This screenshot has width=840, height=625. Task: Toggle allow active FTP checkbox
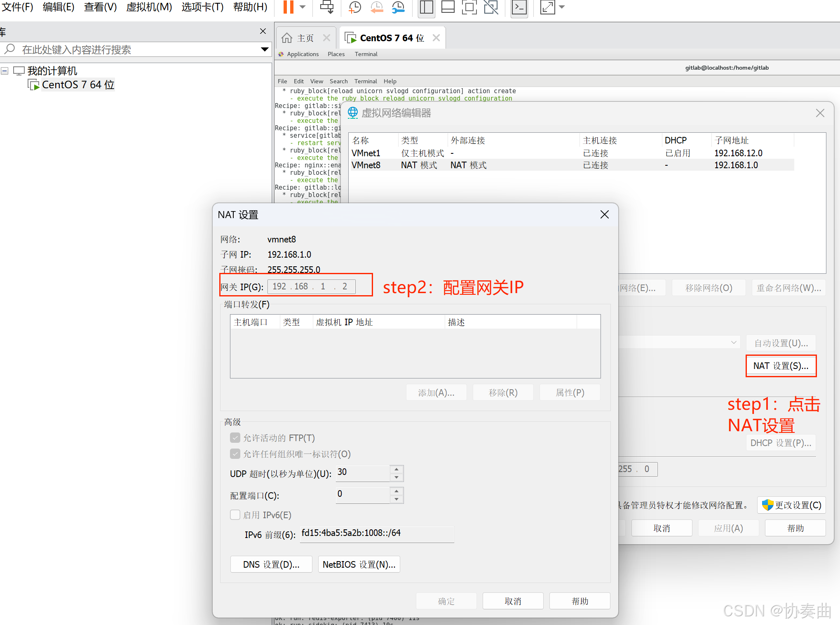(235, 438)
